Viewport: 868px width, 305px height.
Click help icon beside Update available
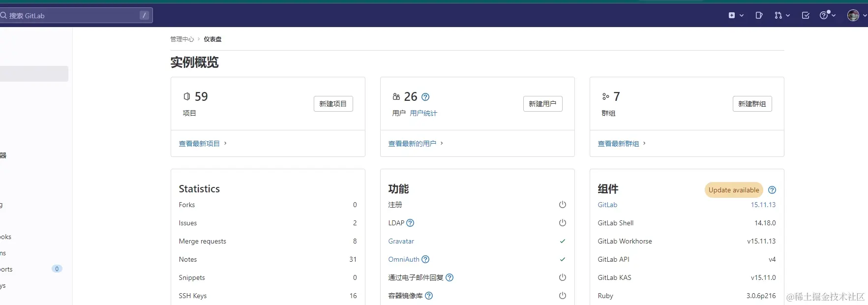772,190
